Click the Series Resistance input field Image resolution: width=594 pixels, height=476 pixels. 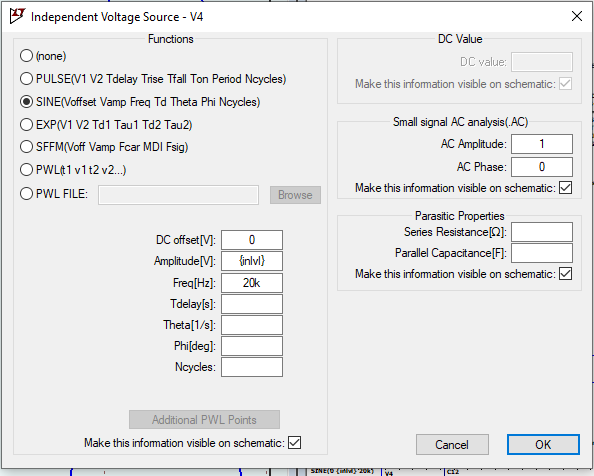point(542,232)
